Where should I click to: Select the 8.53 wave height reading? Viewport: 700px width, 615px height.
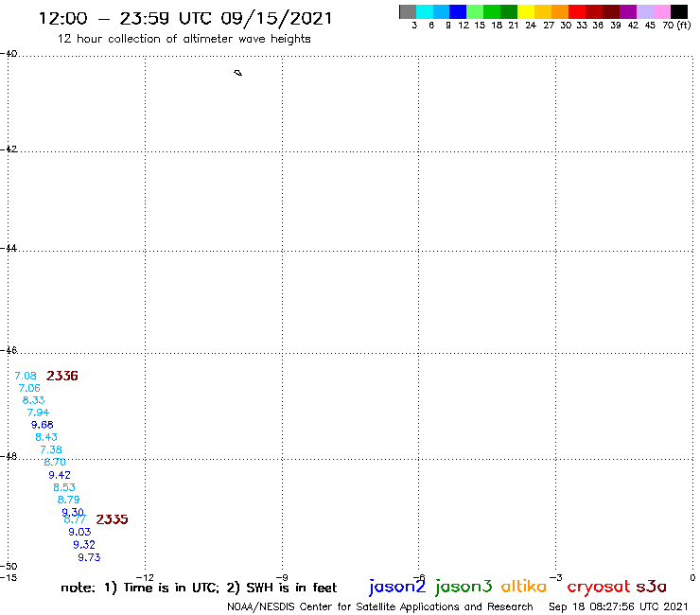tap(64, 487)
